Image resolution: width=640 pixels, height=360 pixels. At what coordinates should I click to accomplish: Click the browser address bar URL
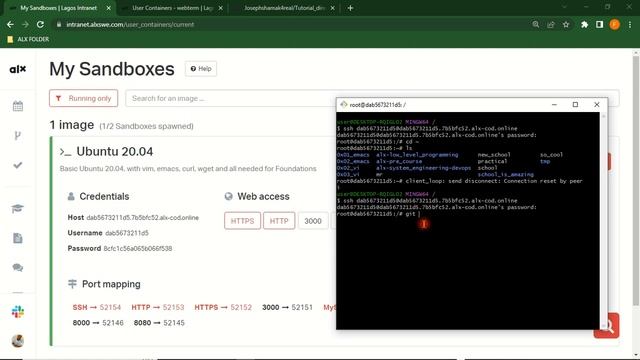(x=130, y=24)
